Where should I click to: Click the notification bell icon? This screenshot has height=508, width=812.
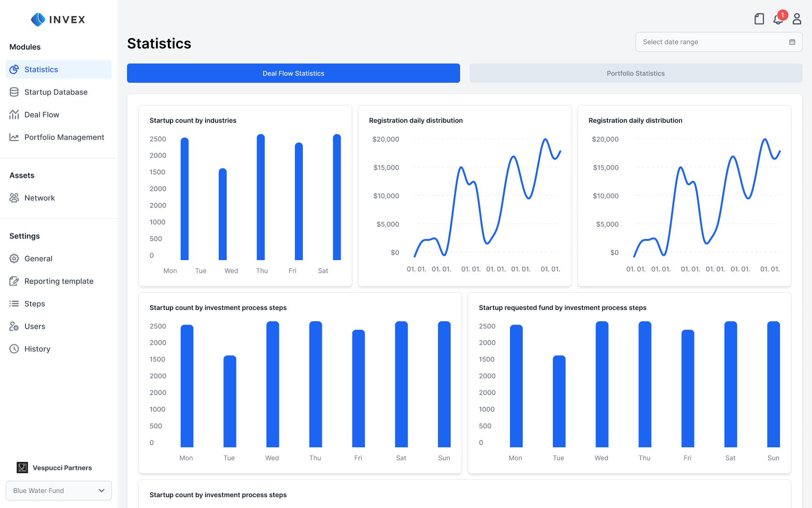click(x=778, y=19)
